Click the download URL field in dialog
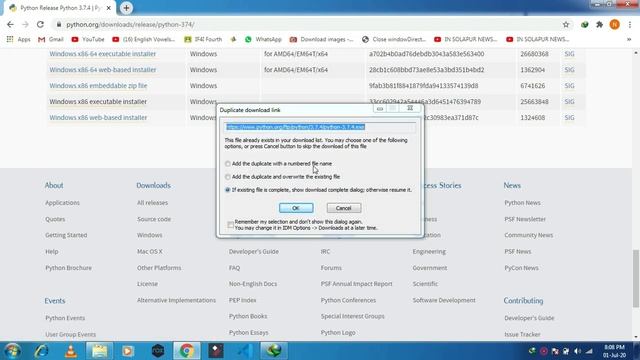This screenshot has height=360, width=640. coord(320,127)
